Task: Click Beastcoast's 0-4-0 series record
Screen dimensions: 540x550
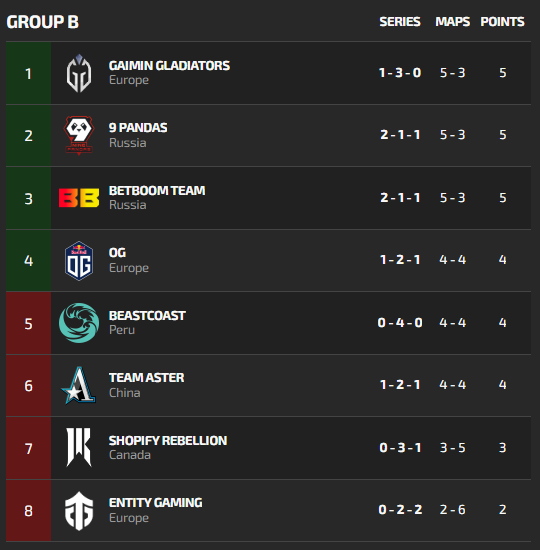Action: 400,322
